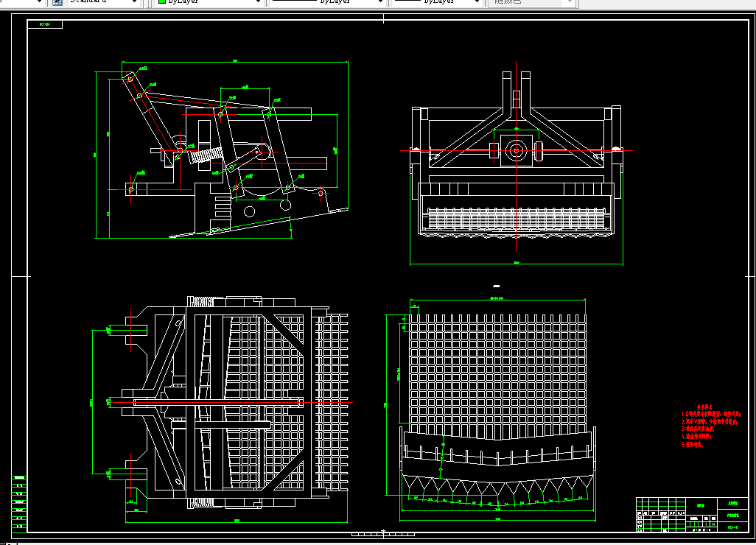
Task: Click the greyed-out plot style dropdown
Action: pos(532,2)
